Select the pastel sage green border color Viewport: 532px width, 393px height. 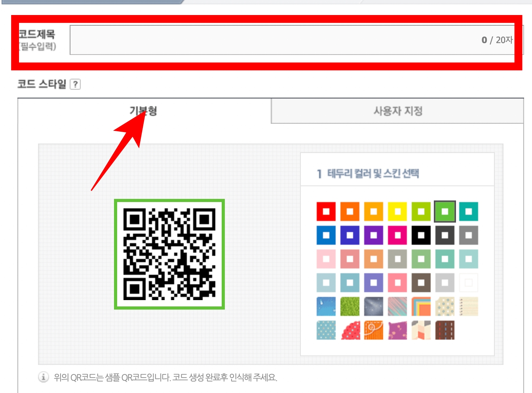421,259
